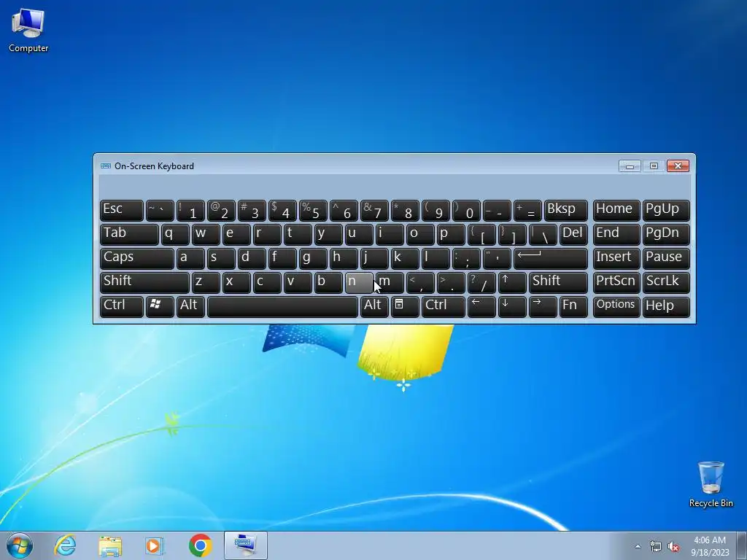Open the clock showing 4:06 AM

click(x=710, y=546)
